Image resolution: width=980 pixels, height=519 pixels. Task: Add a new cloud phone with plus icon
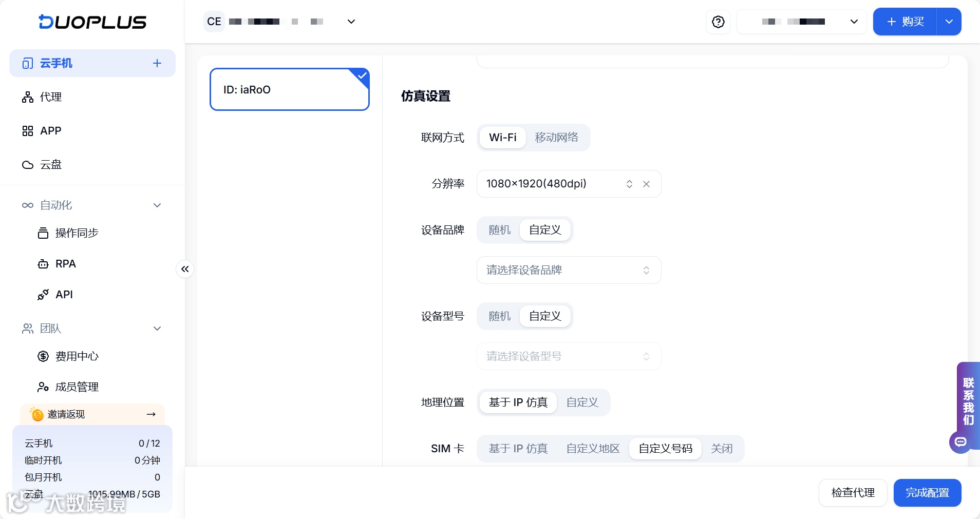coord(157,63)
